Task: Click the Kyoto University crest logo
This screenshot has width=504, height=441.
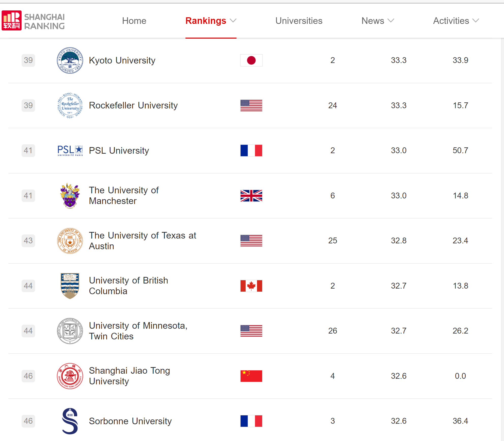Action: (70, 60)
